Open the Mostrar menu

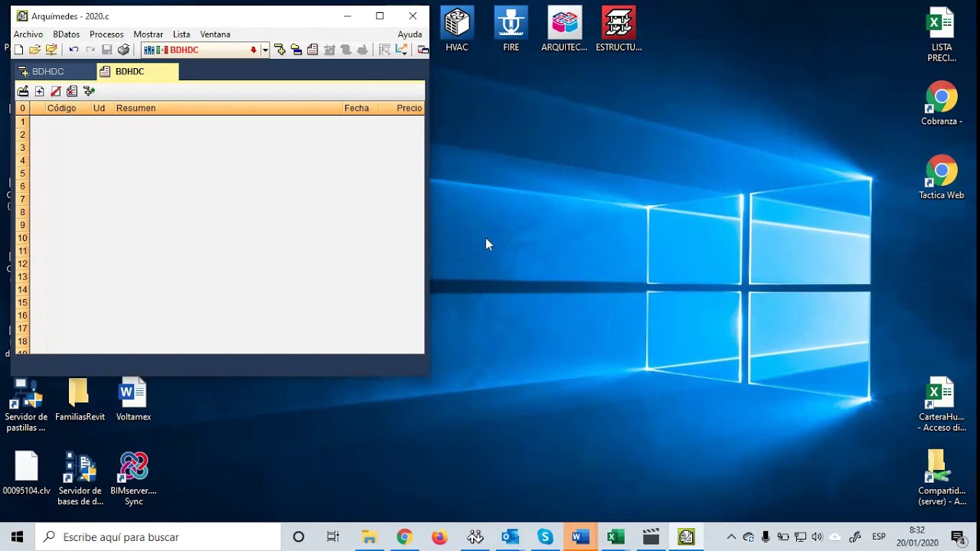click(x=148, y=34)
